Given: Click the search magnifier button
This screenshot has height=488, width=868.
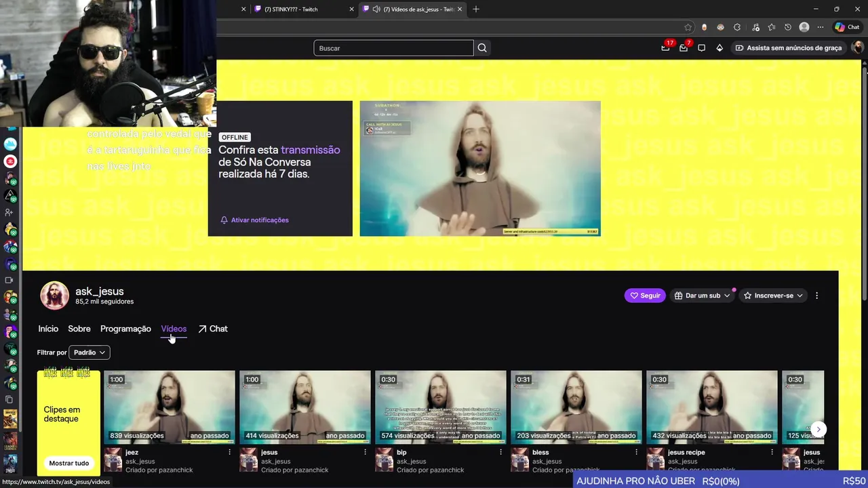Looking at the screenshot, I should [482, 48].
